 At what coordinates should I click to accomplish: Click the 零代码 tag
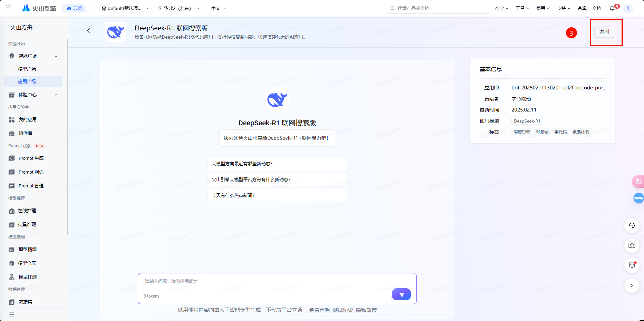coord(560,132)
